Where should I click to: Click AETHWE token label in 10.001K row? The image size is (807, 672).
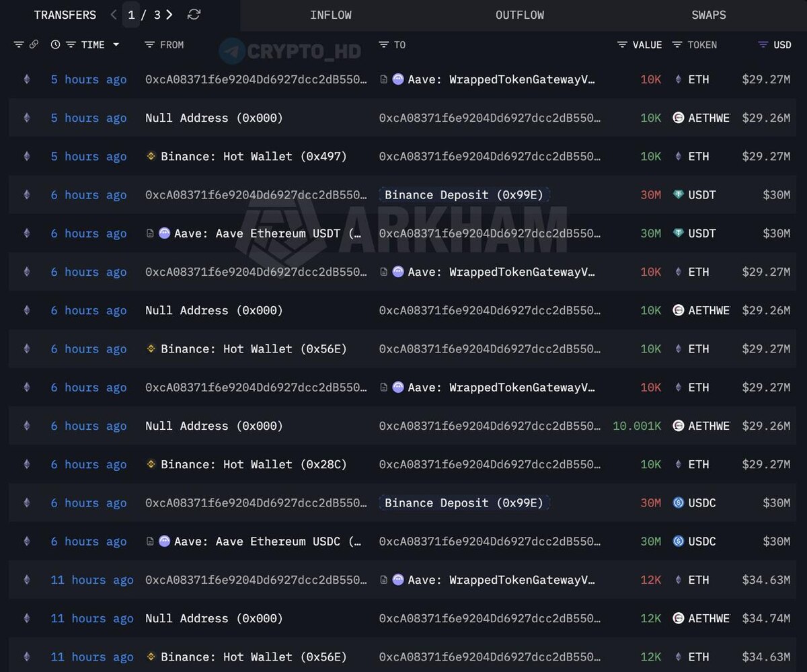(x=709, y=426)
